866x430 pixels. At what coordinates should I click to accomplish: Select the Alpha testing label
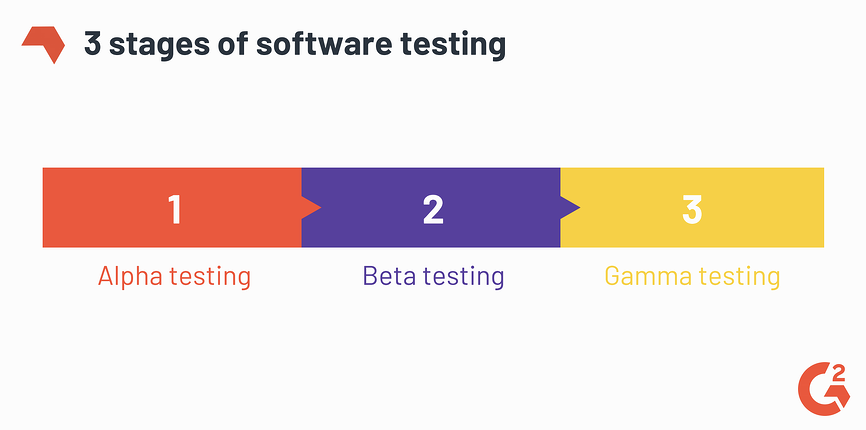(x=174, y=276)
